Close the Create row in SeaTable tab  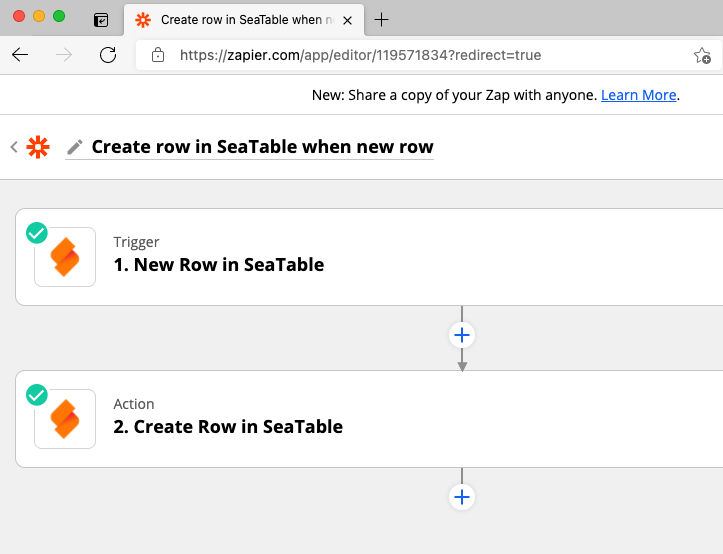(x=348, y=20)
